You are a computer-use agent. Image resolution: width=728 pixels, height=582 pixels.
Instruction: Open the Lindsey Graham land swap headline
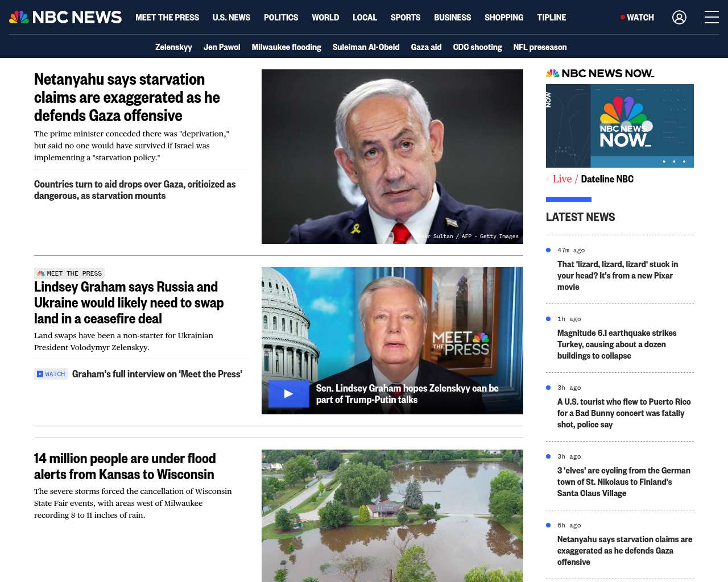[129, 303]
